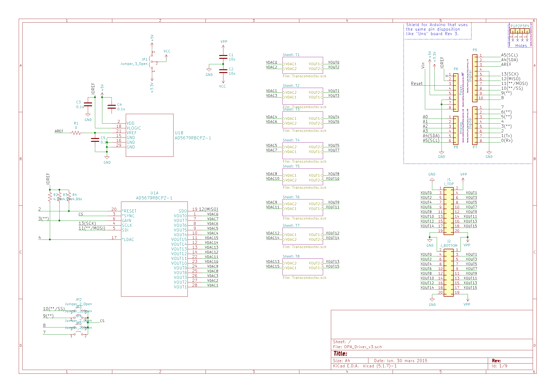Click the C5 capacitor on VREF line
The width and height of the screenshot is (555, 392).
click(x=95, y=140)
